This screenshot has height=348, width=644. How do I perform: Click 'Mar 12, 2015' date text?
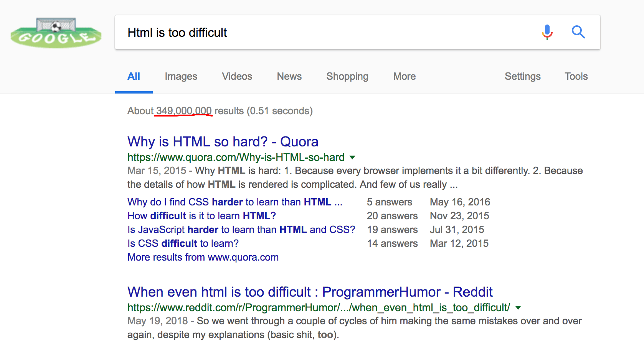click(x=459, y=243)
